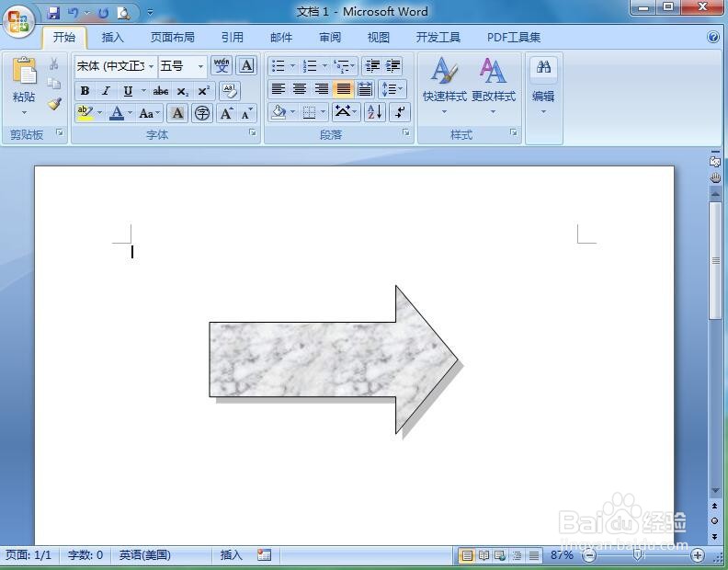Open Mailings (邮件) tab

[281, 37]
